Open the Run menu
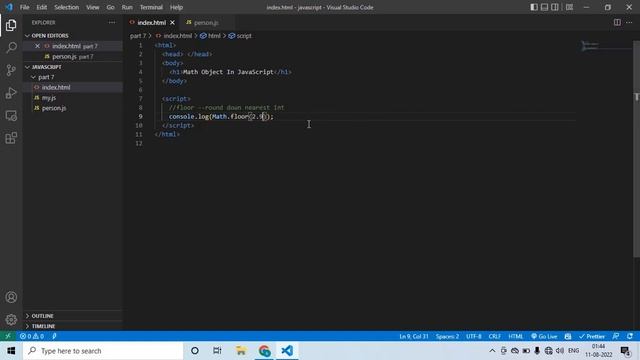The image size is (640, 360). point(127,7)
